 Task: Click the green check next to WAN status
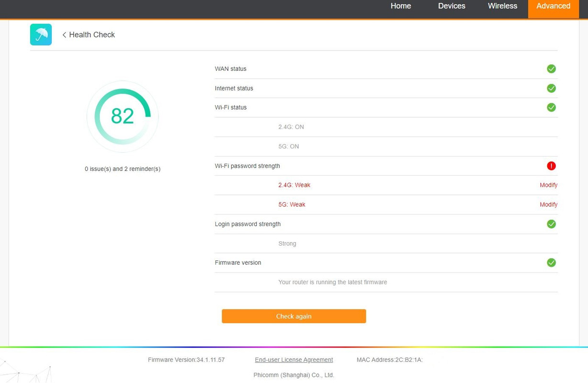coord(551,69)
